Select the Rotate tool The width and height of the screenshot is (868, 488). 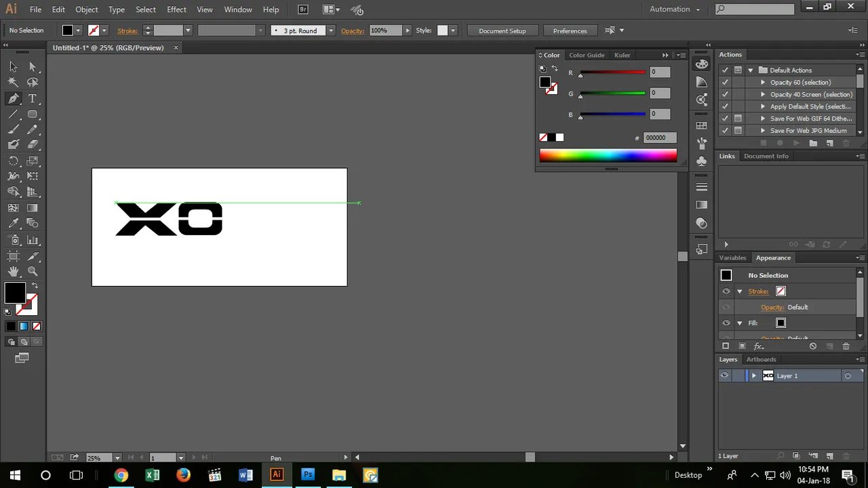[14, 161]
